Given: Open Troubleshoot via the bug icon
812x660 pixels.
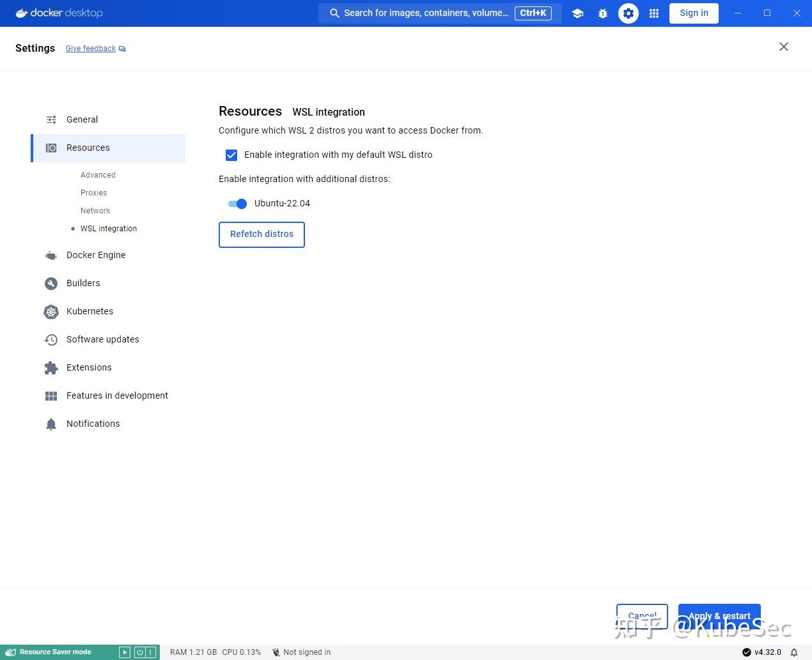Looking at the screenshot, I should click(x=603, y=13).
